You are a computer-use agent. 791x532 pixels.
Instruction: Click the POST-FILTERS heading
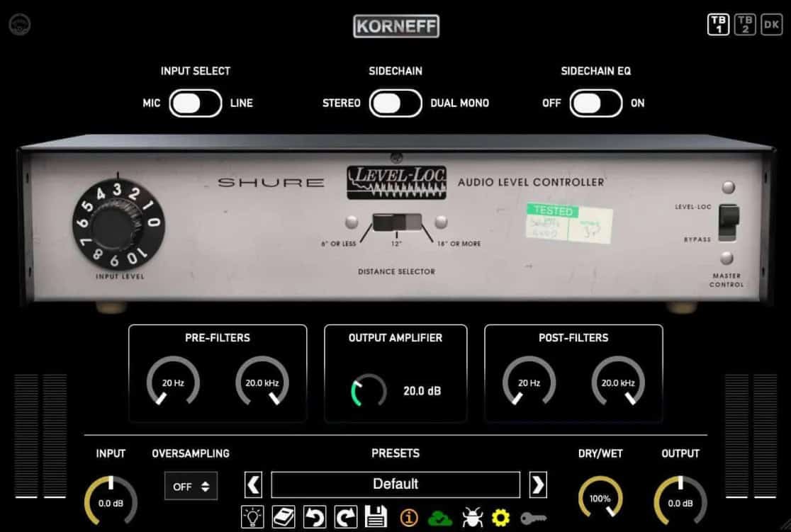tap(573, 338)
